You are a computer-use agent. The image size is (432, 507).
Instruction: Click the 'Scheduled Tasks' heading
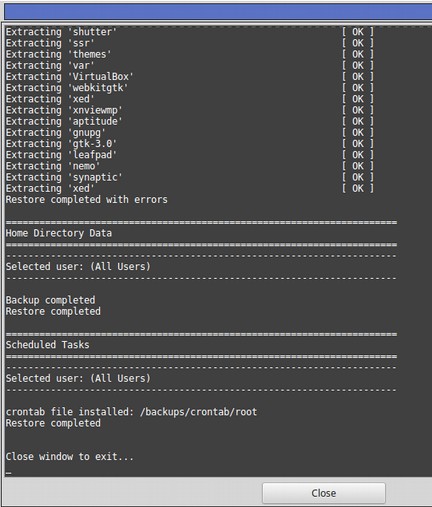tap(47, 345)
